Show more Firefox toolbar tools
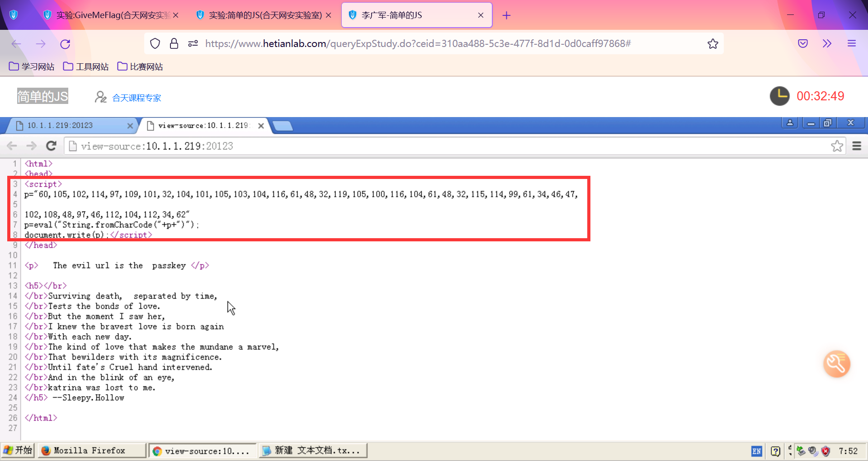The height and width of the screenshot is (461, 868). pos(827,43)
